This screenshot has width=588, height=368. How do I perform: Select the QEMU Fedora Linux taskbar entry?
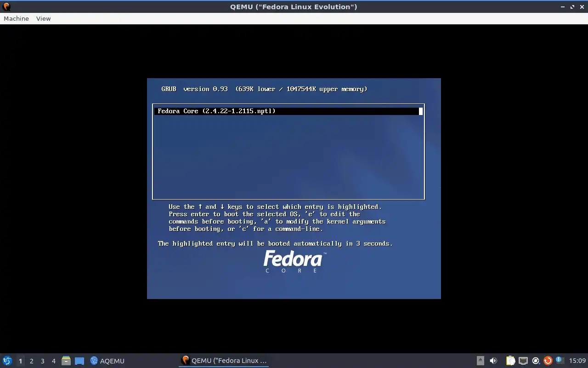(x=224, y=361)
